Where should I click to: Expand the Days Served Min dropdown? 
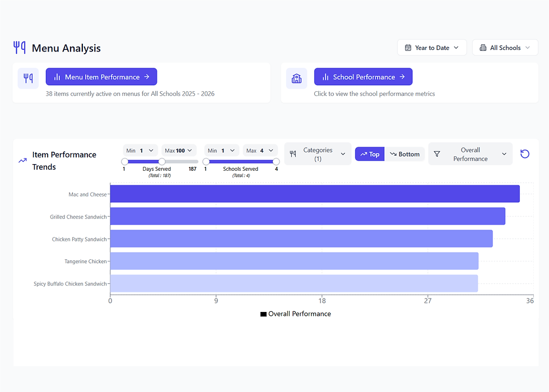pos(141,151)
